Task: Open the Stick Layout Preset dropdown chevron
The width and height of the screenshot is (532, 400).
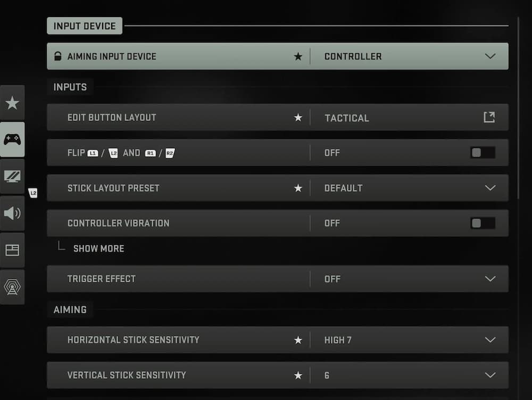Action: tap(490, 188)
